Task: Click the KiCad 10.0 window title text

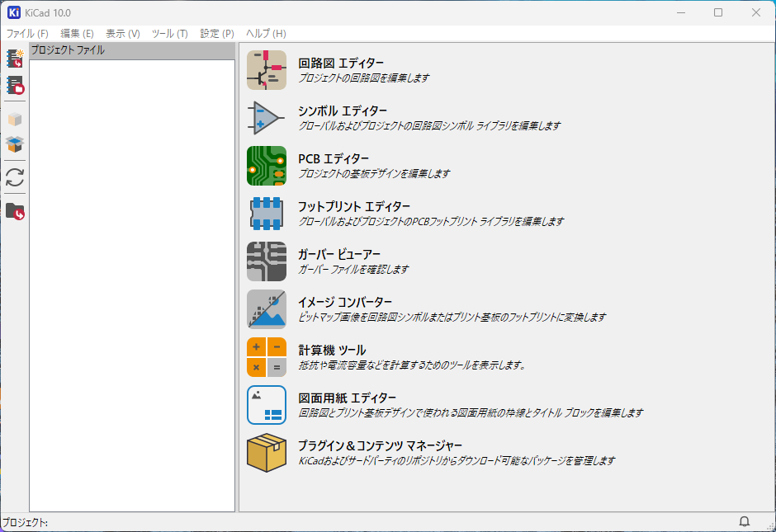Action: click(x=48, y=13)
